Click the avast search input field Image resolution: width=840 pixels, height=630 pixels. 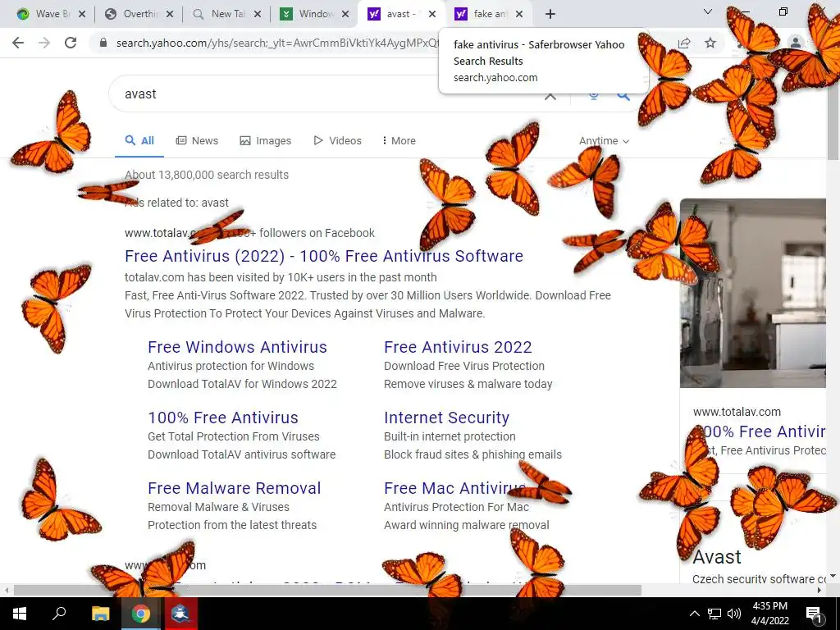pos(322,94)
